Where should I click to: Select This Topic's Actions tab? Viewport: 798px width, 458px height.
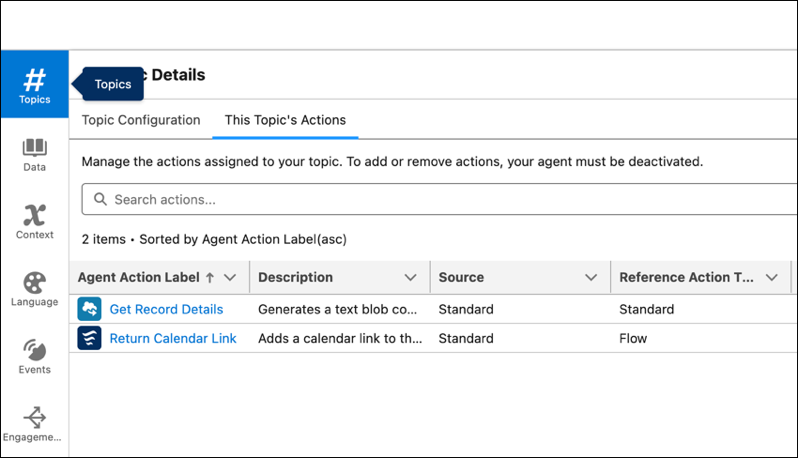tap(285, 120)
